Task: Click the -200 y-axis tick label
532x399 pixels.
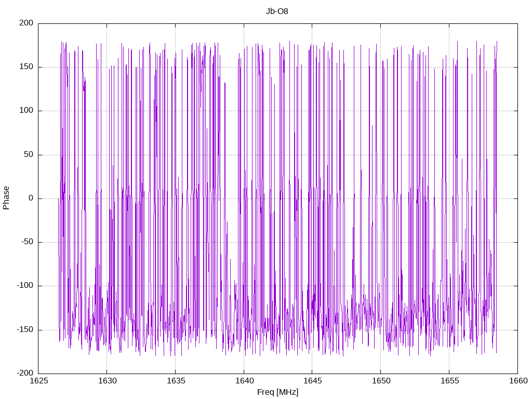Action: [x=25, y=373]
